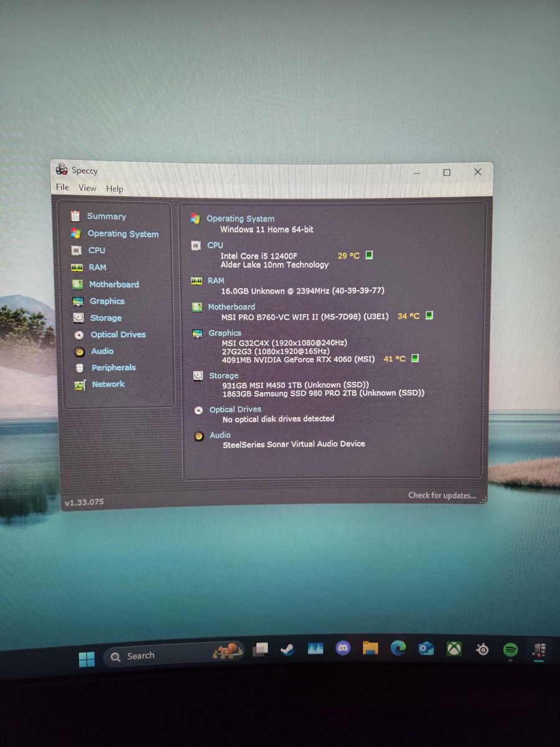Click the Optical Drives disc icon
560x747 pixels.
click(x=79, y=335)
